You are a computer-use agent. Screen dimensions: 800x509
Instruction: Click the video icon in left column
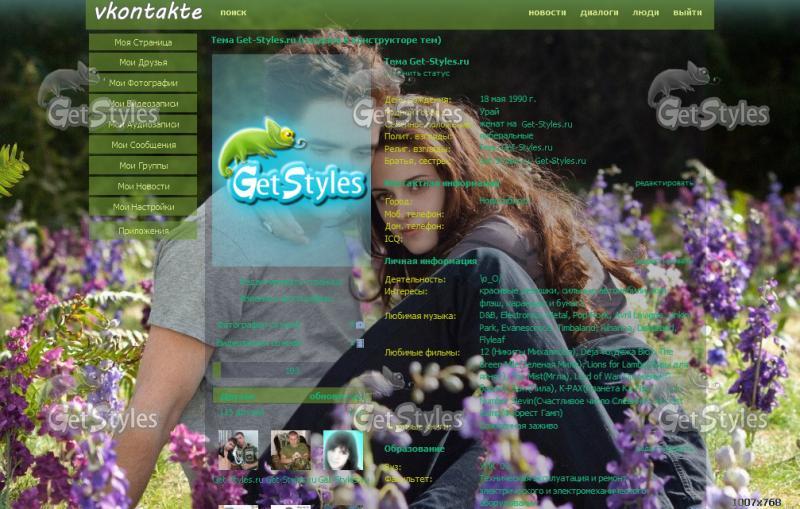360,343
